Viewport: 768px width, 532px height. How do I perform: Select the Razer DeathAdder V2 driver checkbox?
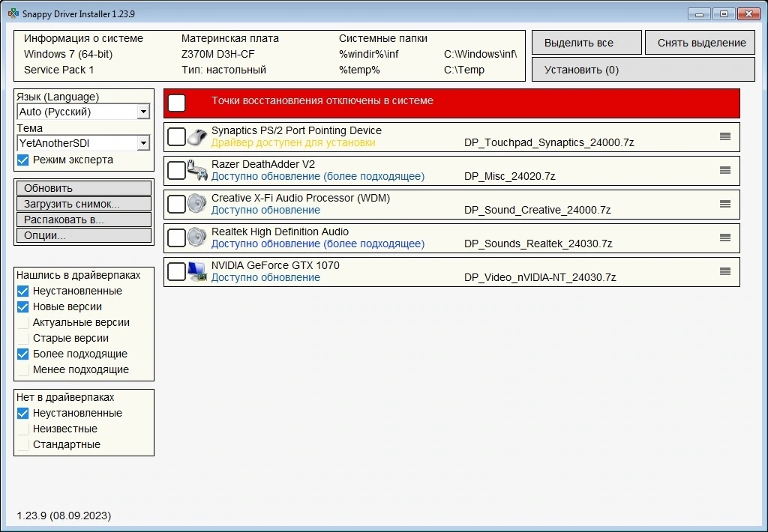pyautogui.click(x=176, y=171)
